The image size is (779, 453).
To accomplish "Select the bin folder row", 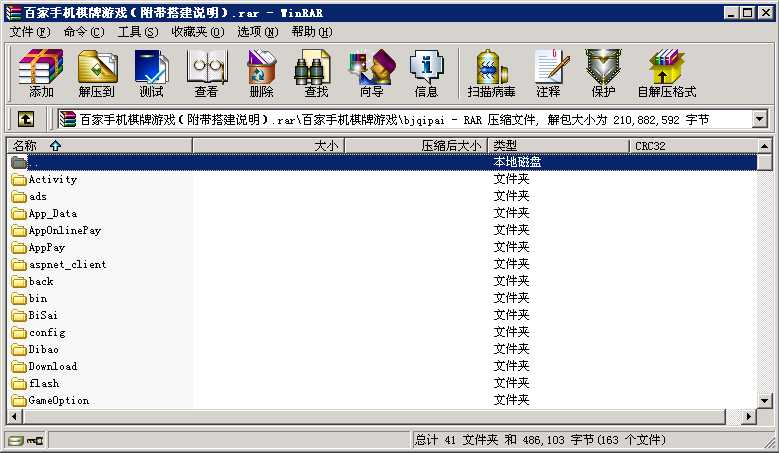I will pos(382,298).
